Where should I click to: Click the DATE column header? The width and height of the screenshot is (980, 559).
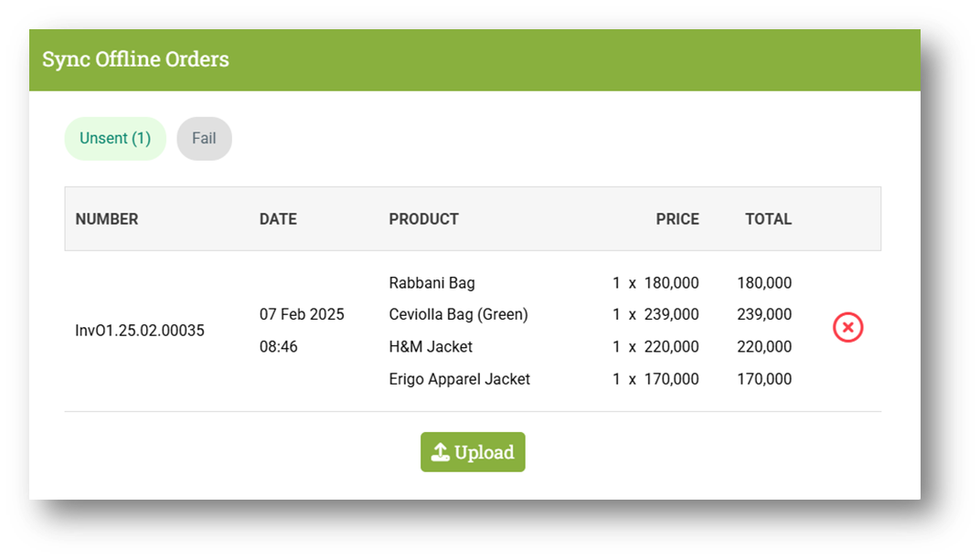[278, 219]
